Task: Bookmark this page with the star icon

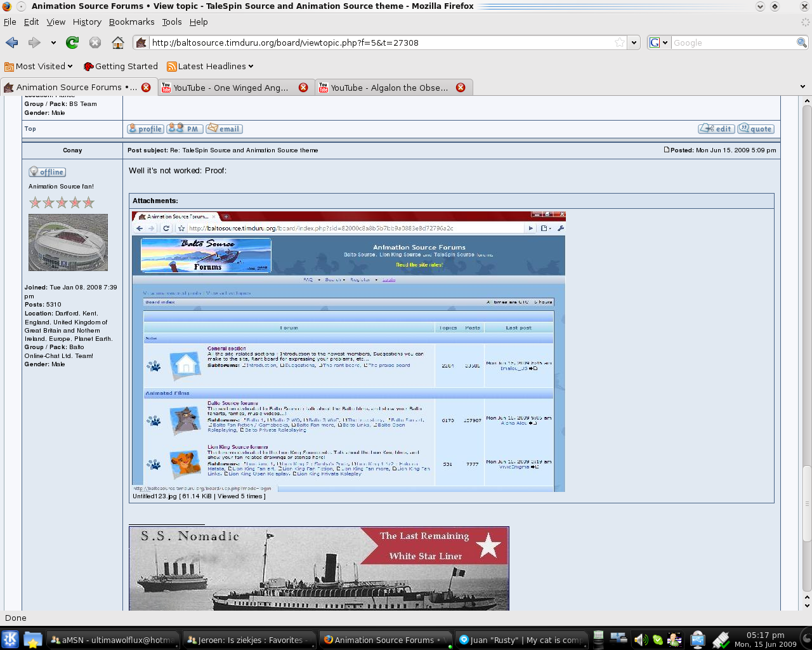Action: point(620,43)
